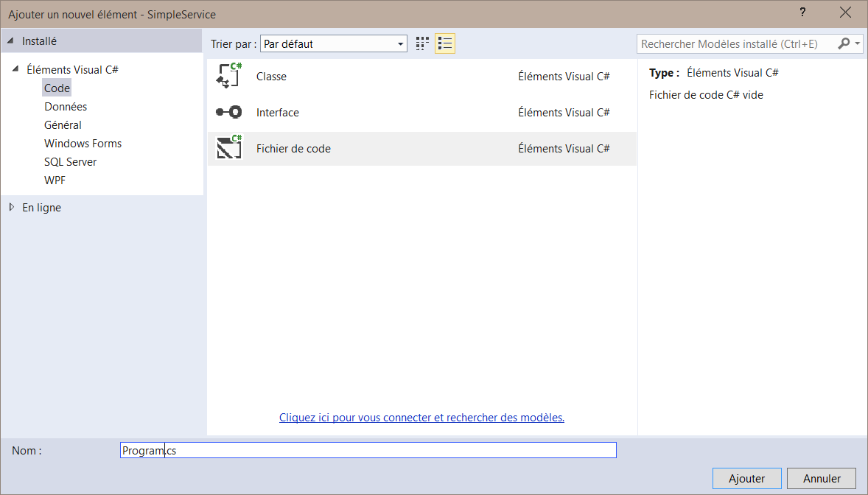Click the Nom file name field
The width and height of the screenshot is (868, 495).
(368, 451)
